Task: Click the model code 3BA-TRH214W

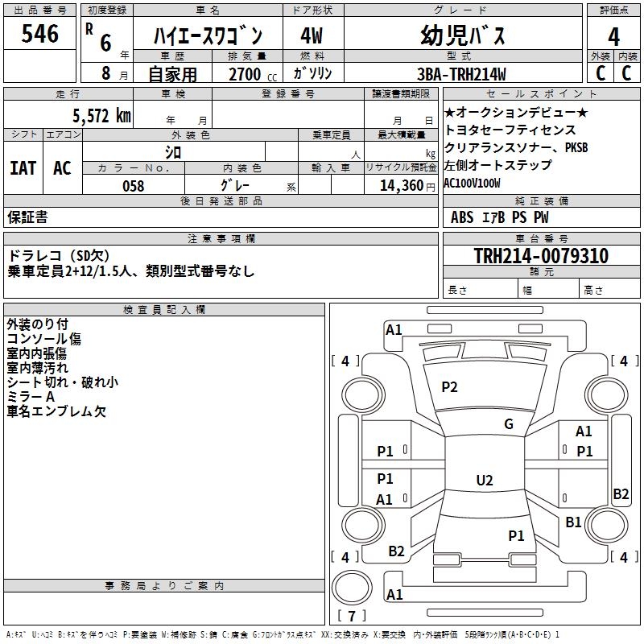Action: pyautogui.click(x=461, y=74)
